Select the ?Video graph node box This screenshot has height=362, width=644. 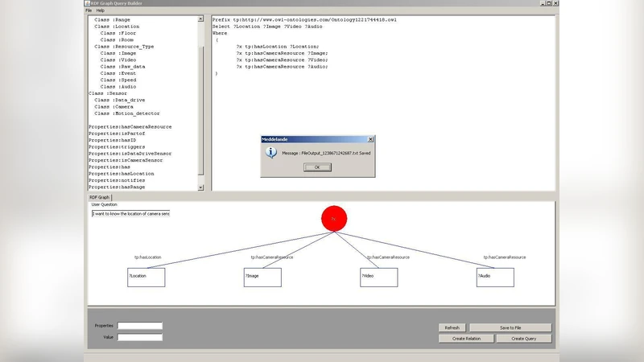point(378,277)
